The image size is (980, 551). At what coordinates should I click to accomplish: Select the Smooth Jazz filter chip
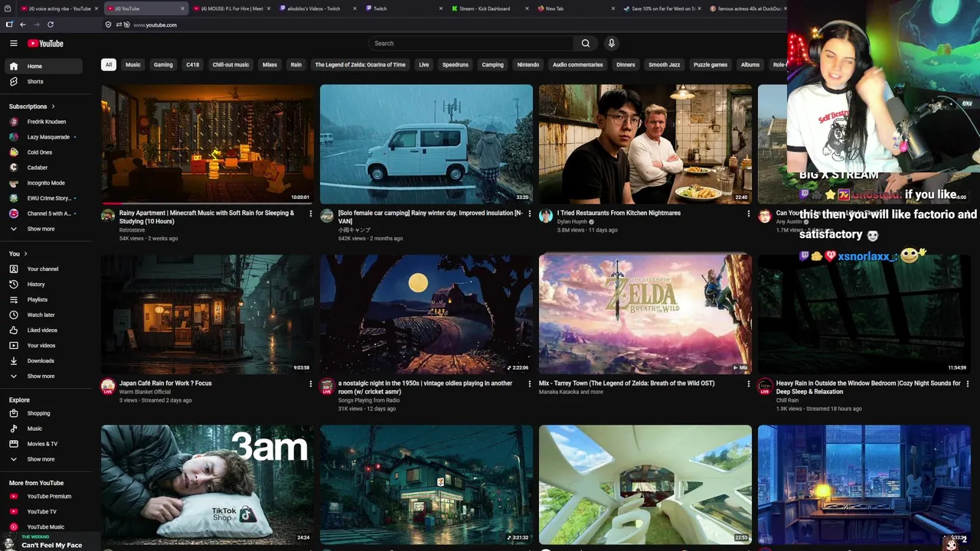(664, 65)
